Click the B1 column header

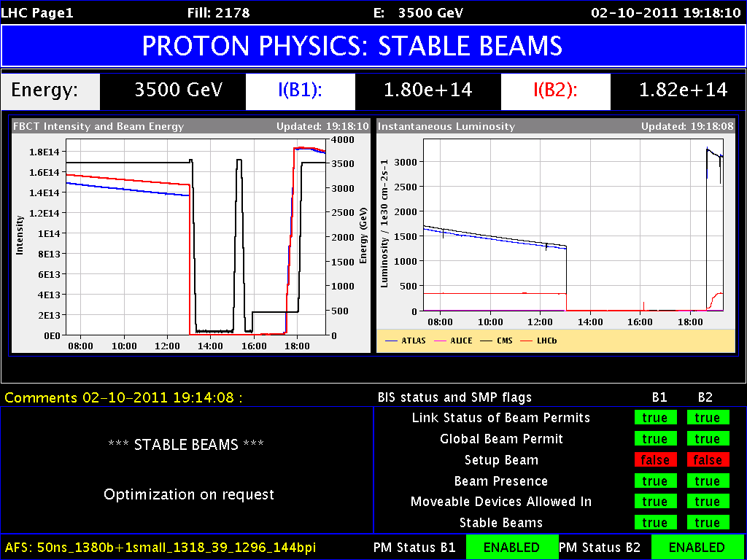(659, 397)
